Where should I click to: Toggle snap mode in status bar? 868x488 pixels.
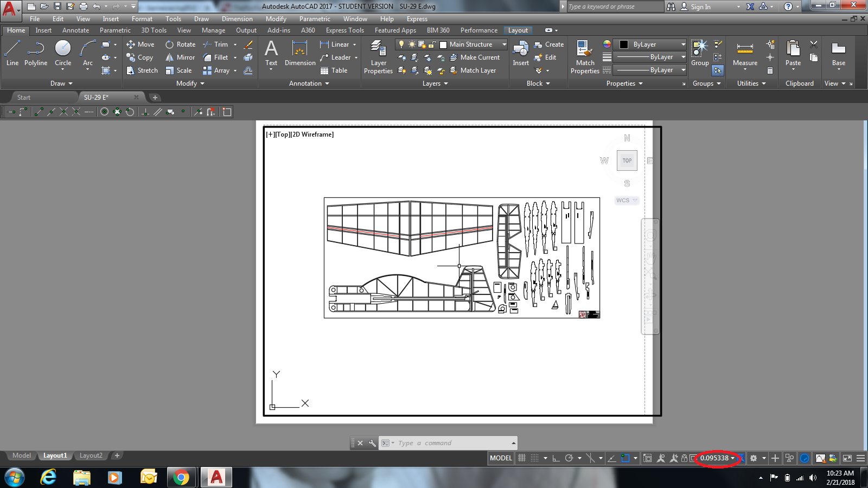tap(534, 458)
